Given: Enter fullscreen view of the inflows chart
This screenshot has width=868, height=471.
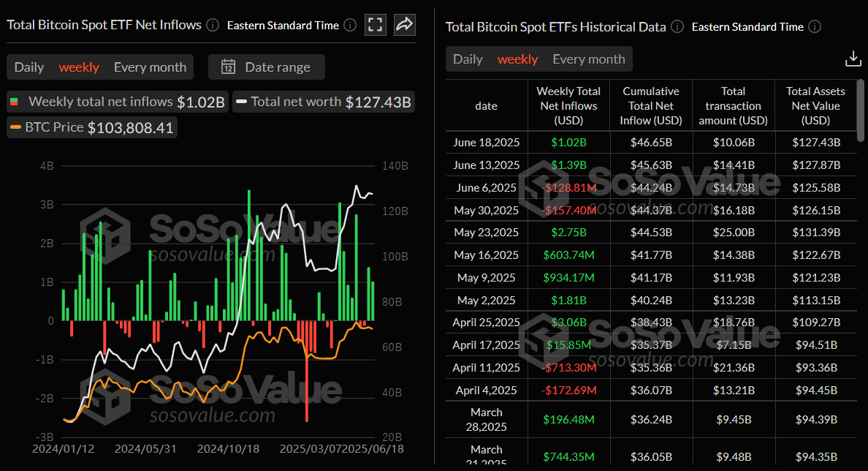Looking at the screenshot, I should point(376,24).
